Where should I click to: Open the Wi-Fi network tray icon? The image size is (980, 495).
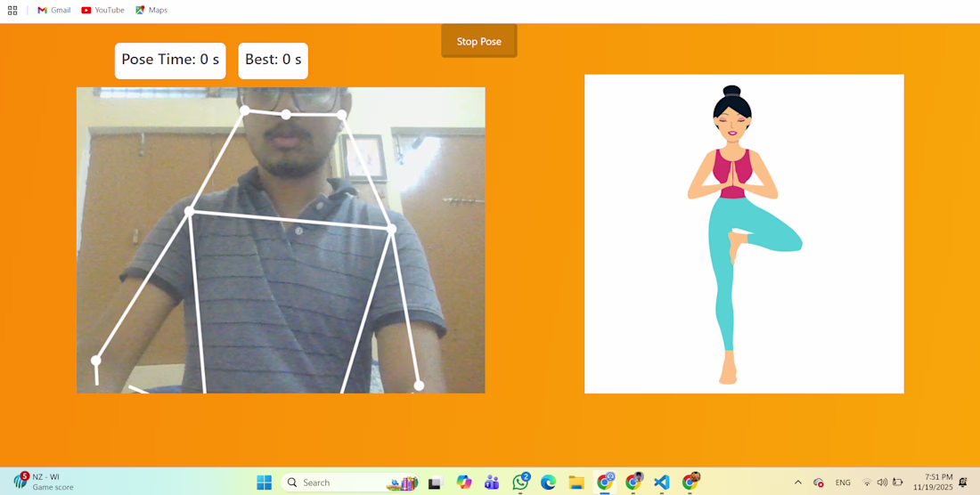[867, 483]
